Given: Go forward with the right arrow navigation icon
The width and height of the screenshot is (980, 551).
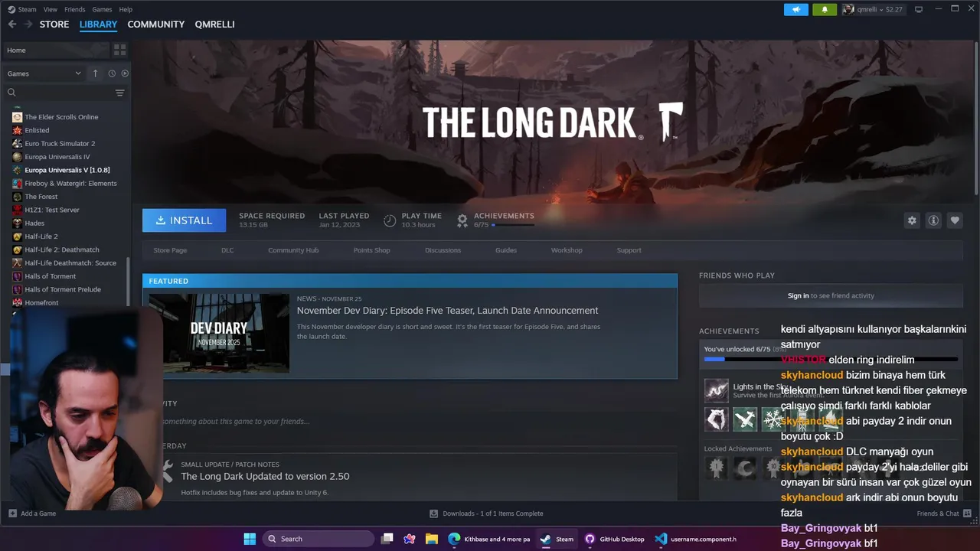Looking at the screenshot, I should [29, 24].
